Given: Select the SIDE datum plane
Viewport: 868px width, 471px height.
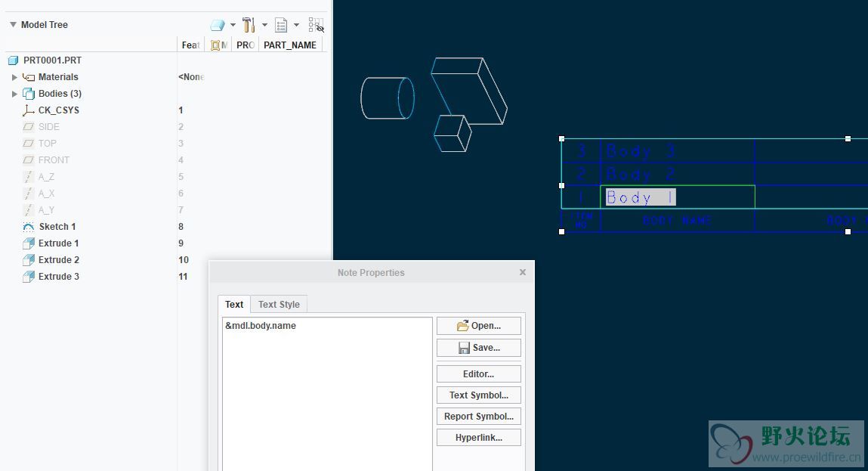Looking at the screenshot, I should tap(48, 127).
